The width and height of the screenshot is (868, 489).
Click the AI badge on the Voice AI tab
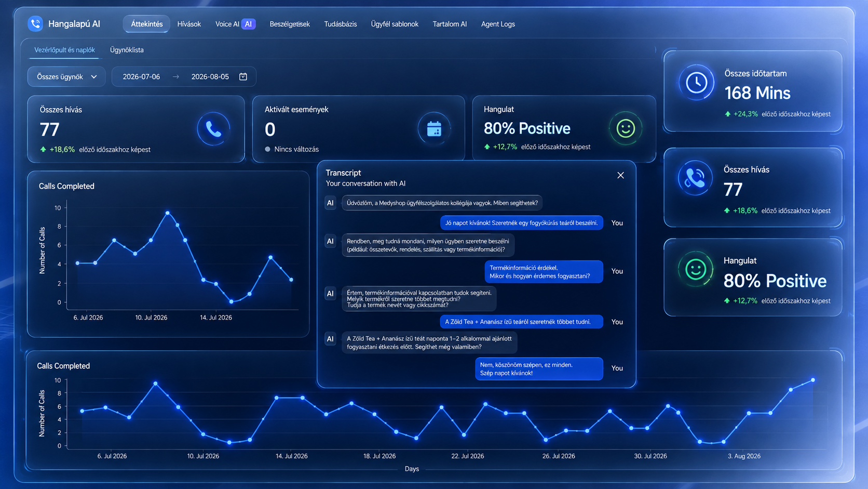tap(249, 24)
